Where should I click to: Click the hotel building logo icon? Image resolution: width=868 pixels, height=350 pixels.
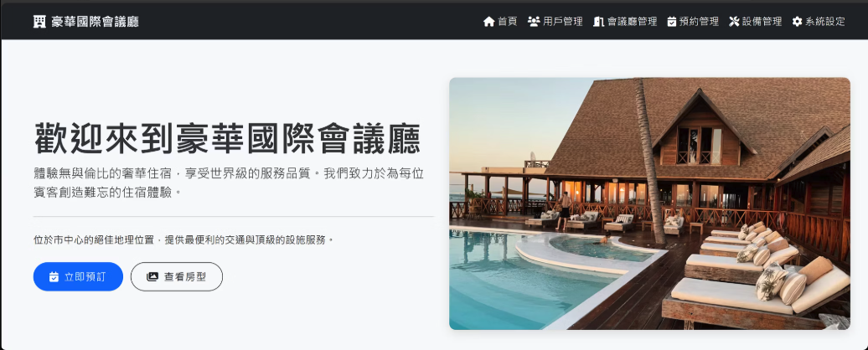pos(39,22)
